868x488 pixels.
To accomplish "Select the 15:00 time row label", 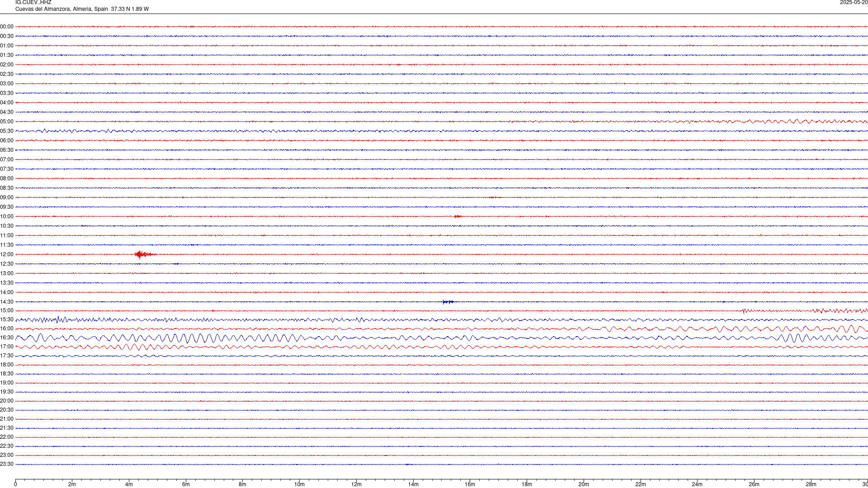I will coord(7,310).
